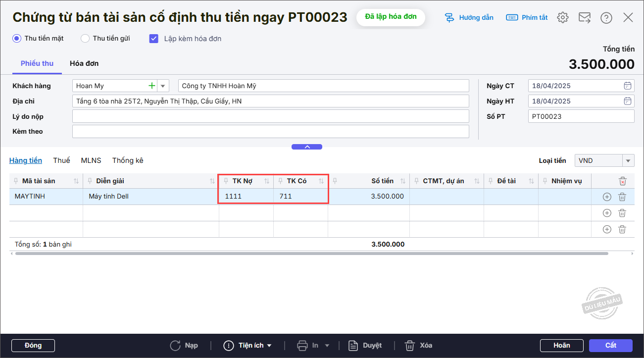This screenshot has height=358, width=644.
Task: Click red delete-all icon in table header
Action: tap(623, 181)
